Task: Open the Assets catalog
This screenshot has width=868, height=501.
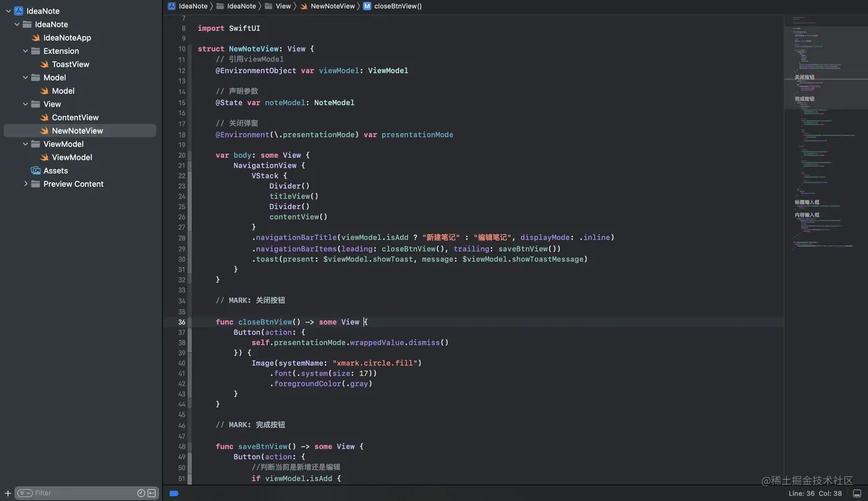Action: click(x=56, y=171)
